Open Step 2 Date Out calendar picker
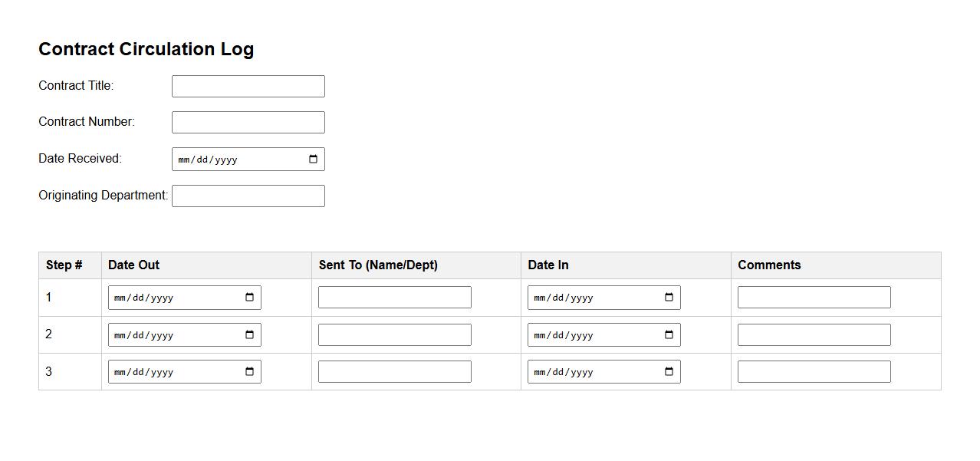Viewport: 980px width, 461px height. [x=249, y=335]
